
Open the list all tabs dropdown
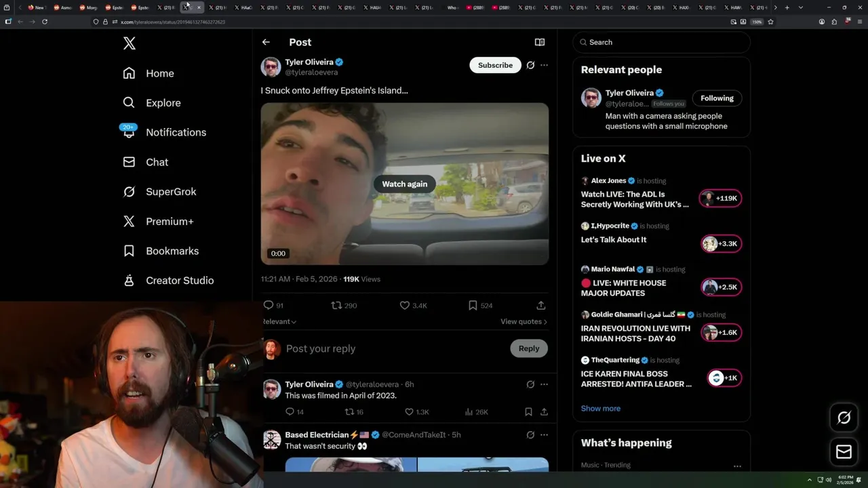point(801,7)
